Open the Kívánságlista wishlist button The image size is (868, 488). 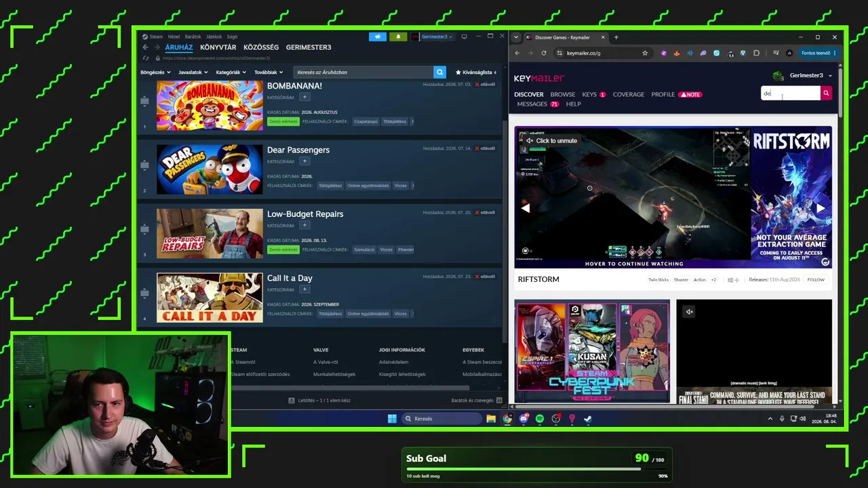tap(476, 72)
